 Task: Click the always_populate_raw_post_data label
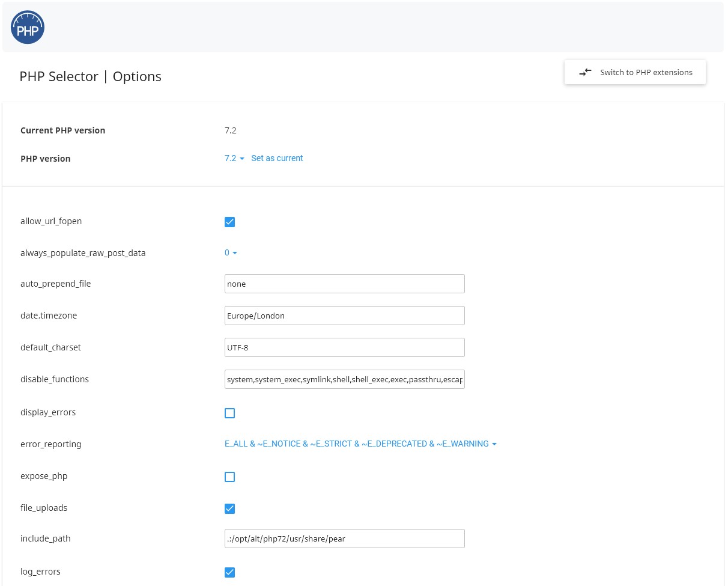83,253
